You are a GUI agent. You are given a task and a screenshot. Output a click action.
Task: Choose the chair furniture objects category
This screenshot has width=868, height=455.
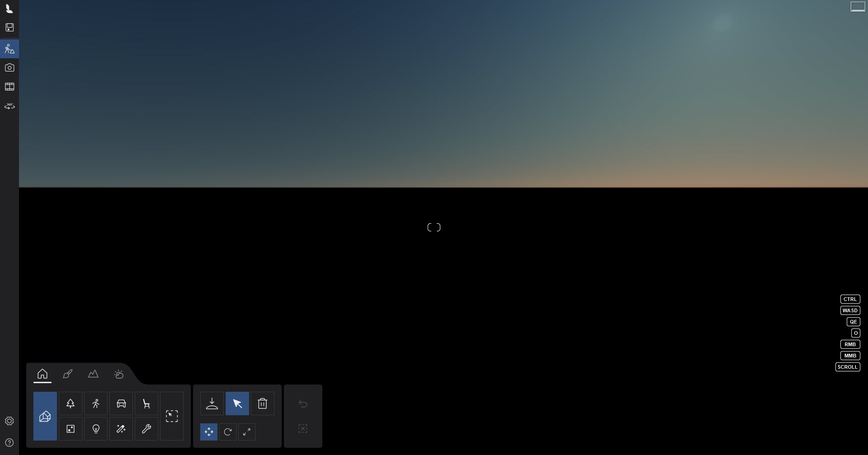point(146,403)
